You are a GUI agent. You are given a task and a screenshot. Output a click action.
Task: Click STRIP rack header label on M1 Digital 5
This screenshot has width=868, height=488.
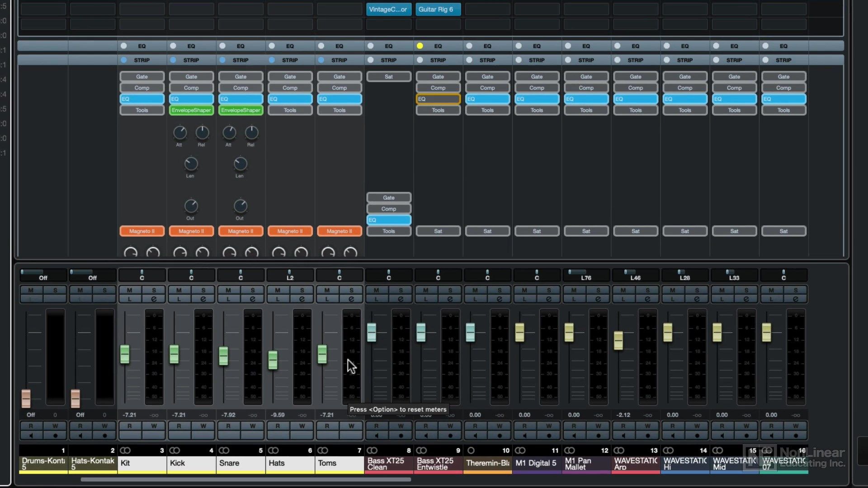tap(537, 60)
